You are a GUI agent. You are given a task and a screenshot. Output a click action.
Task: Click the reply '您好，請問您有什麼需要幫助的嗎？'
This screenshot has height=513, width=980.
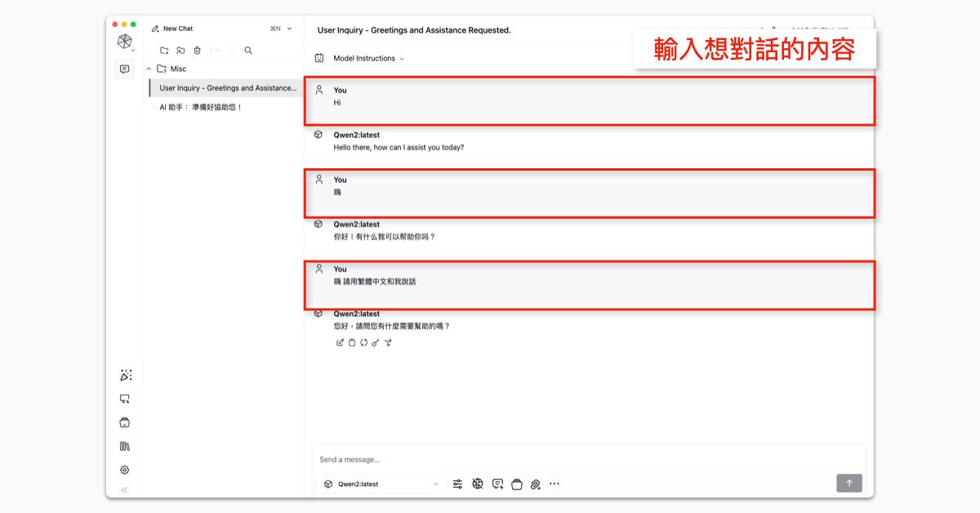(x=392, y=326)
